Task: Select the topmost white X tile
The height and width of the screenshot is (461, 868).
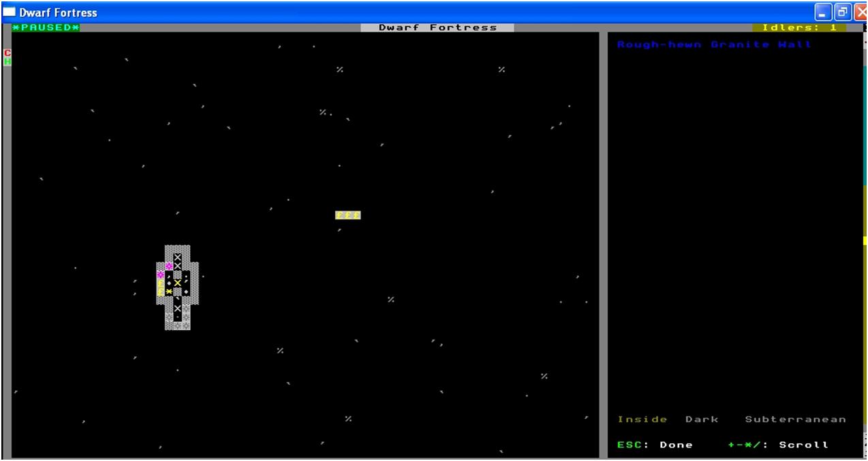Action: (x=177, y=257)
